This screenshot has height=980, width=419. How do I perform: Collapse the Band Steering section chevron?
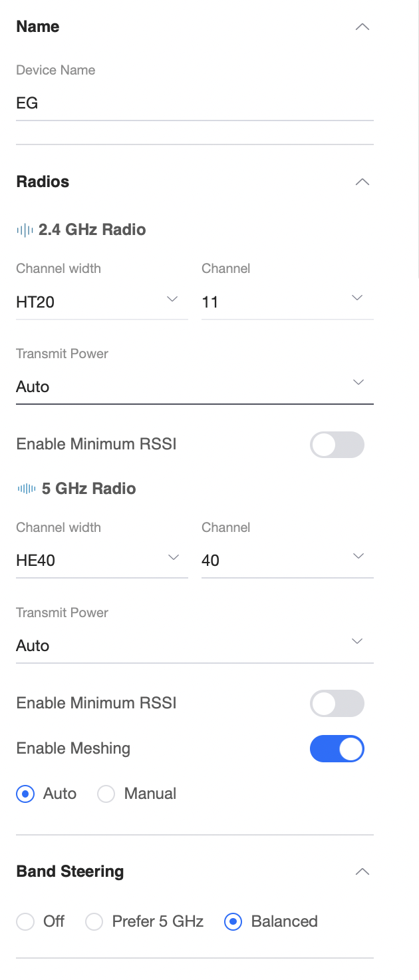point(362,871)
